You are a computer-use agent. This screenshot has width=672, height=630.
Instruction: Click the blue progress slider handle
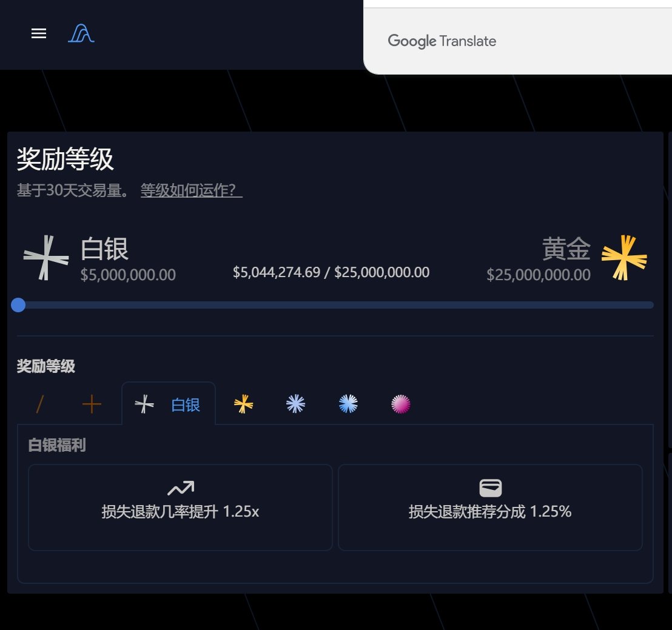point(18,305)
